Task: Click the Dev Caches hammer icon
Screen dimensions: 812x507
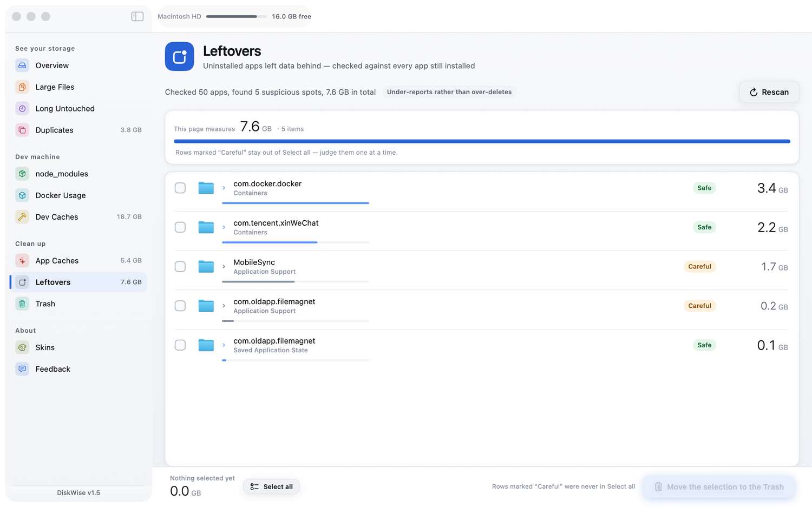Action: point(22,217)
